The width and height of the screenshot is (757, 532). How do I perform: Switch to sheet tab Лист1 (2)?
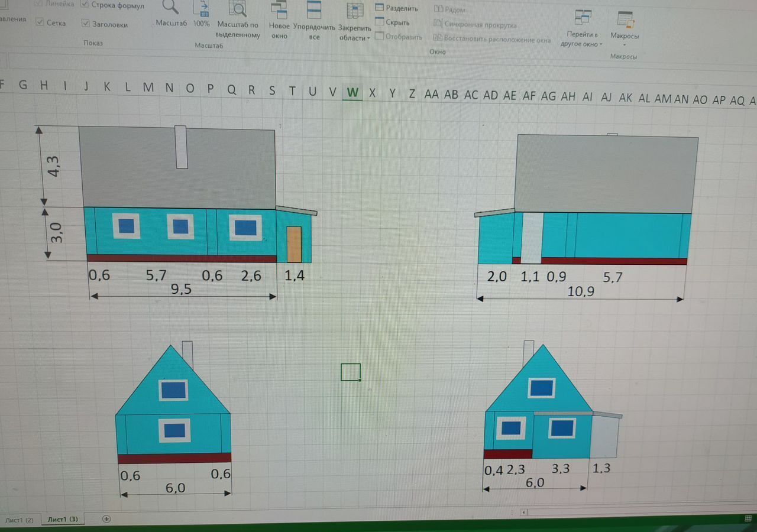tap(20, 520)
